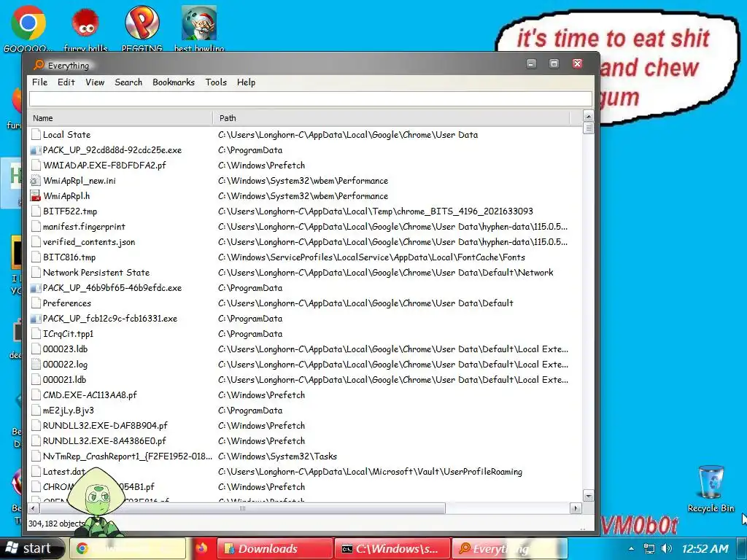This screenshot has height=560, width=747.
Task: Select the PACK_UP_92cd8d8d-92cdc25e.exe file icon
Action: 35,150
